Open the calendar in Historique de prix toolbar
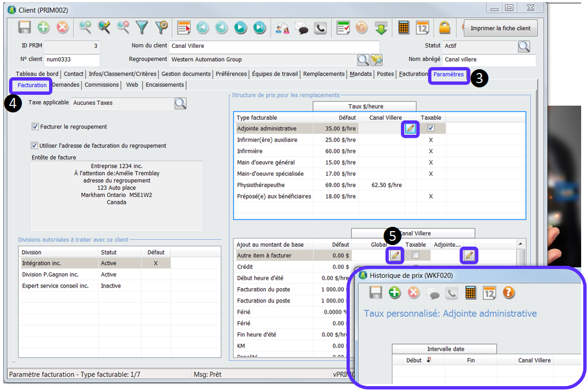Viewport: 587px width, 392px height. pyautogui.click(x=489, y=292)
